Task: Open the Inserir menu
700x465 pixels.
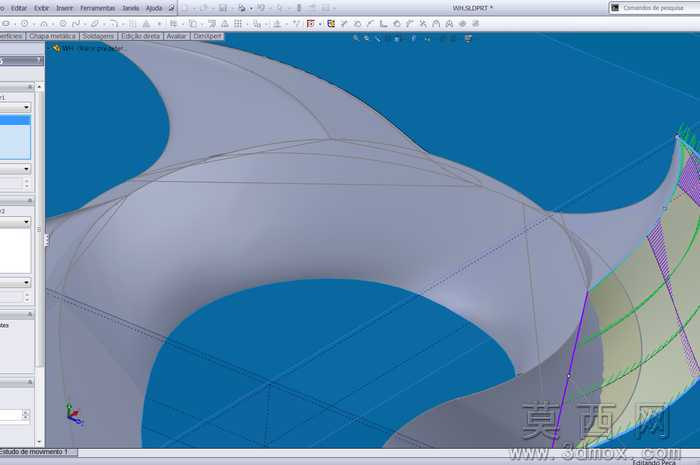Action: pyautogui.click(x=65, y=8)
